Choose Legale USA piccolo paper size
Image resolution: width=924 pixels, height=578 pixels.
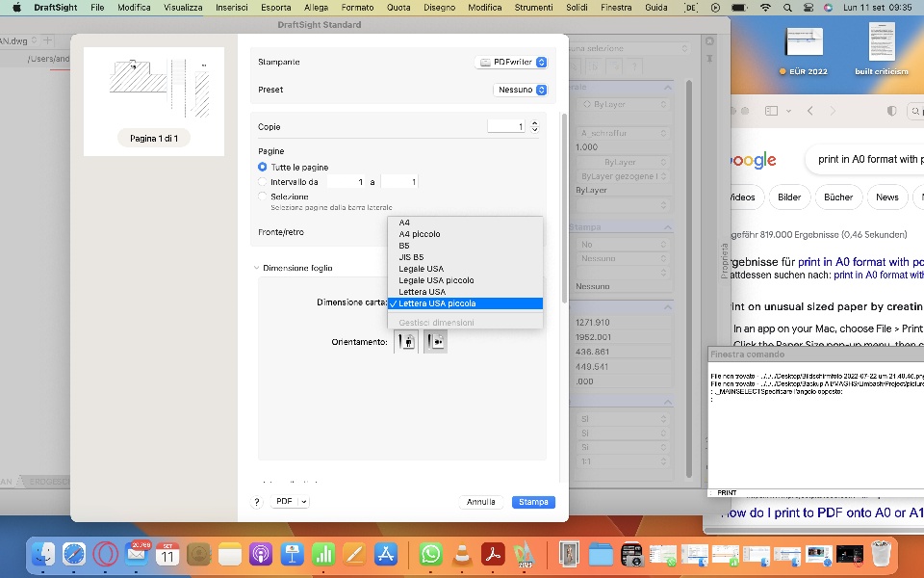pyautogui.click(x=465, y=280)
